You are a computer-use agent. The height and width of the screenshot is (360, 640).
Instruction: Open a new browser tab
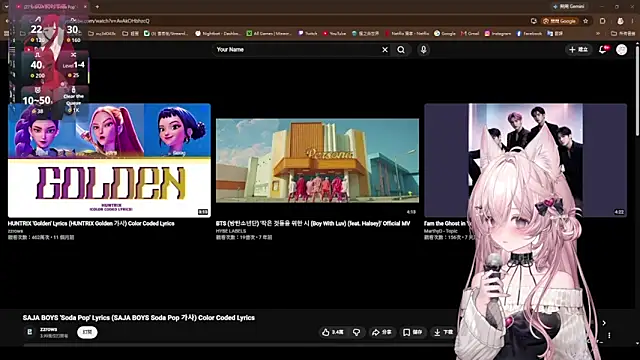tap(97, 7)
